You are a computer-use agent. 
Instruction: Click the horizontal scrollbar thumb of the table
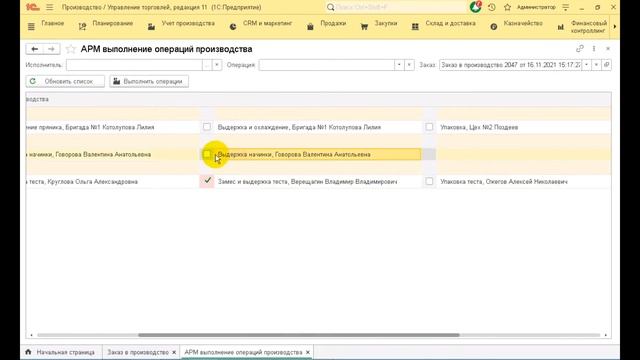point(299,335)
